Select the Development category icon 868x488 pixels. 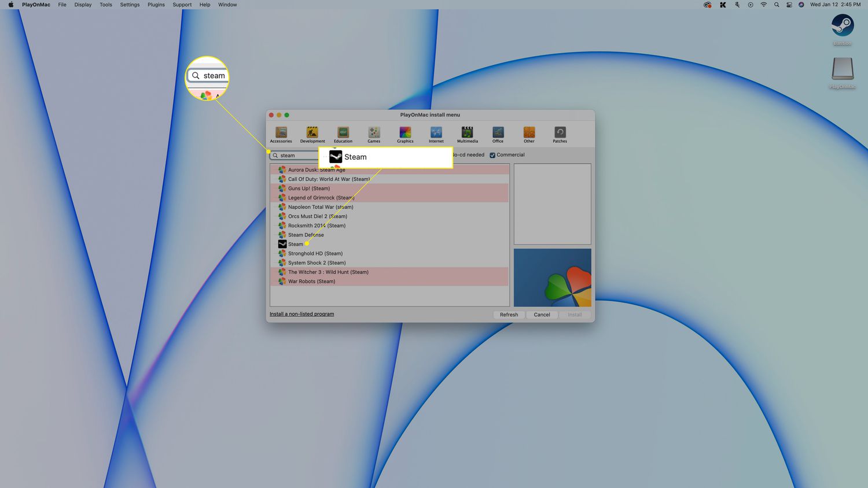coord(312,134)
